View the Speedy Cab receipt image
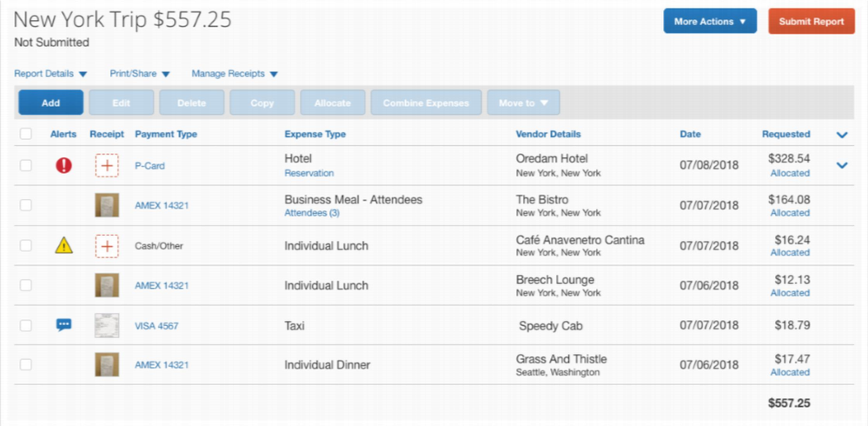Screen dimensions: 868x426 pyautogui.click(x=107, y=326)
